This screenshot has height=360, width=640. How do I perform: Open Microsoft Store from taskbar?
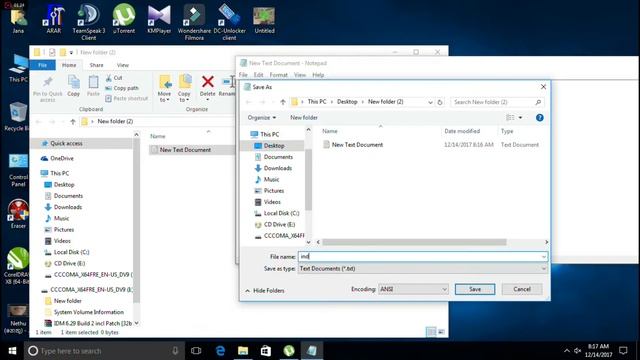tap(266, 351)
